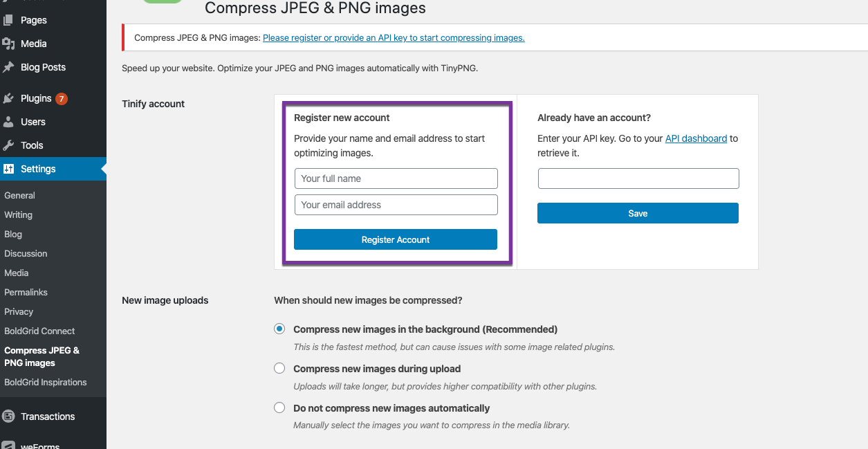Open the Permalinks settings page
The width and height of the screenshot is (868, 449).
pyautogui.click(x=26, y=293)
